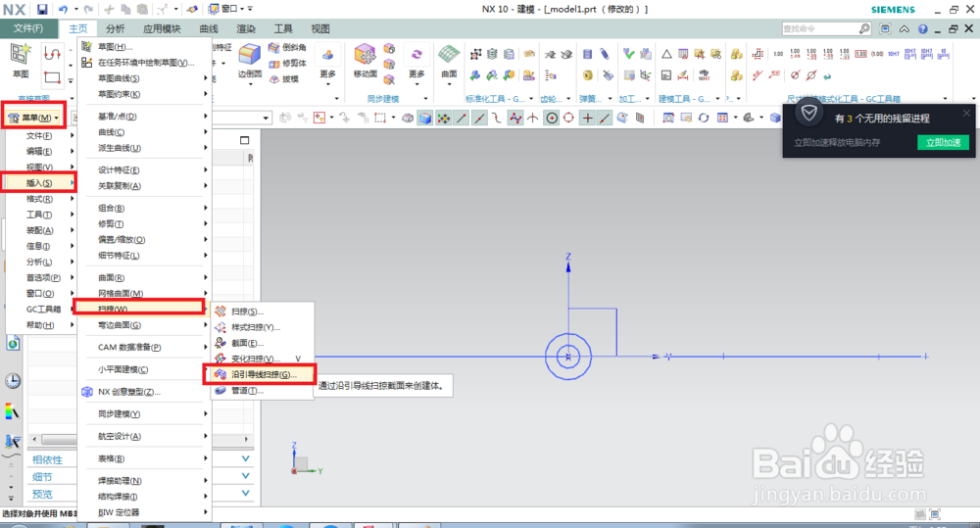Click the rotate/refresh view icon in top toolbar
The image size is (980, 528).
pos(704,118)
